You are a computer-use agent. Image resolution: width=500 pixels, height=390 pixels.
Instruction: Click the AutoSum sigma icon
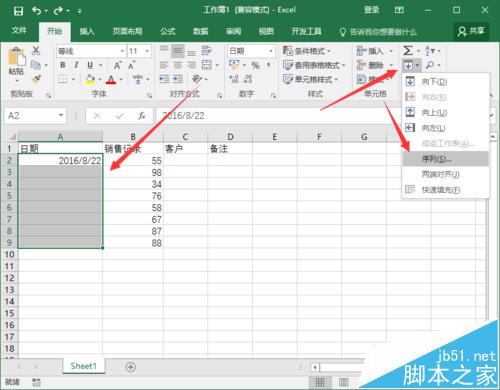pyautogui.click(x=408, y=51)
